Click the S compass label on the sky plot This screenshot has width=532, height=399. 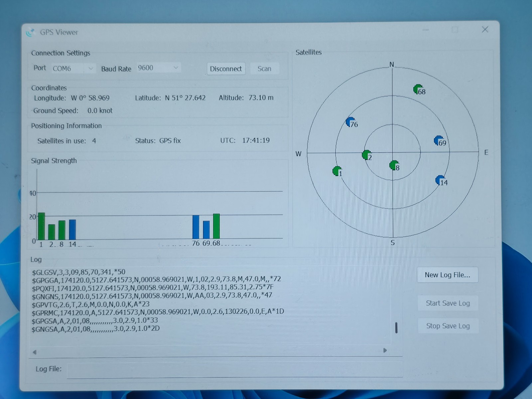[393, 243]
